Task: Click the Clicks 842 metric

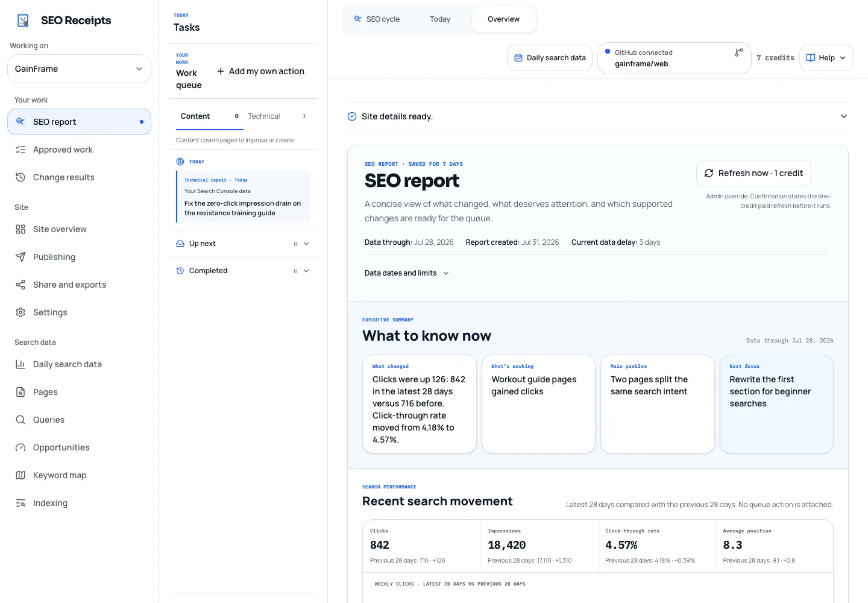Action: (x=421, y=546)
